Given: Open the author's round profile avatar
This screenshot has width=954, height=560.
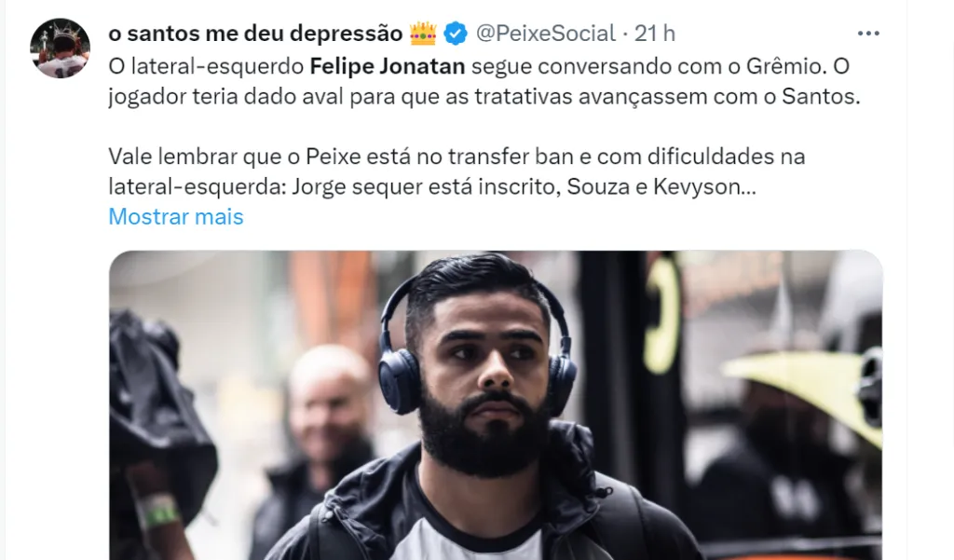Looking at the screenshot, I should coord(61,48).
